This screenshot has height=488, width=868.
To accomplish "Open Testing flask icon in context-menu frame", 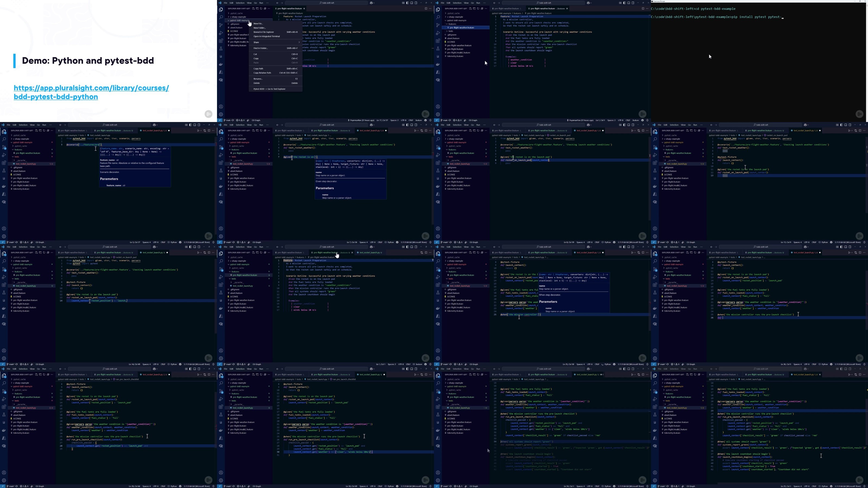I will pyautogui.click(x=221, y=49).
